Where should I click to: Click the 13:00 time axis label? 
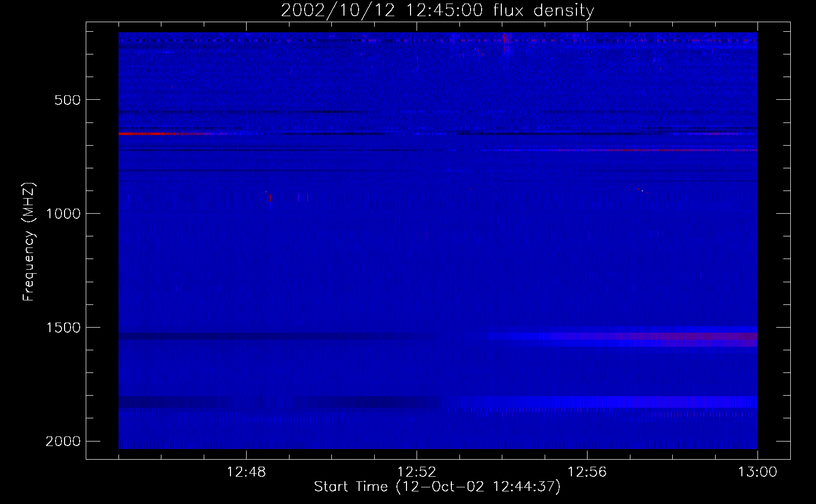(x=757, y=472)
